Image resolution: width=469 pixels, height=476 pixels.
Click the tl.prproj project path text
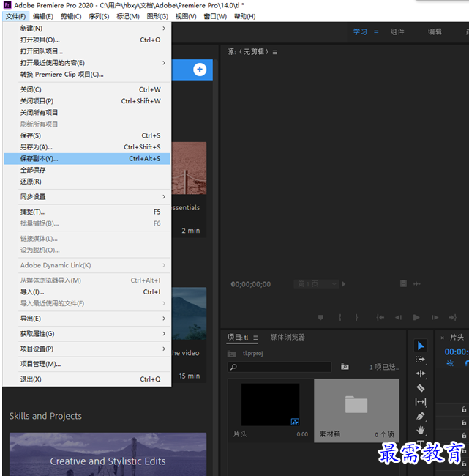pos(252,354)
